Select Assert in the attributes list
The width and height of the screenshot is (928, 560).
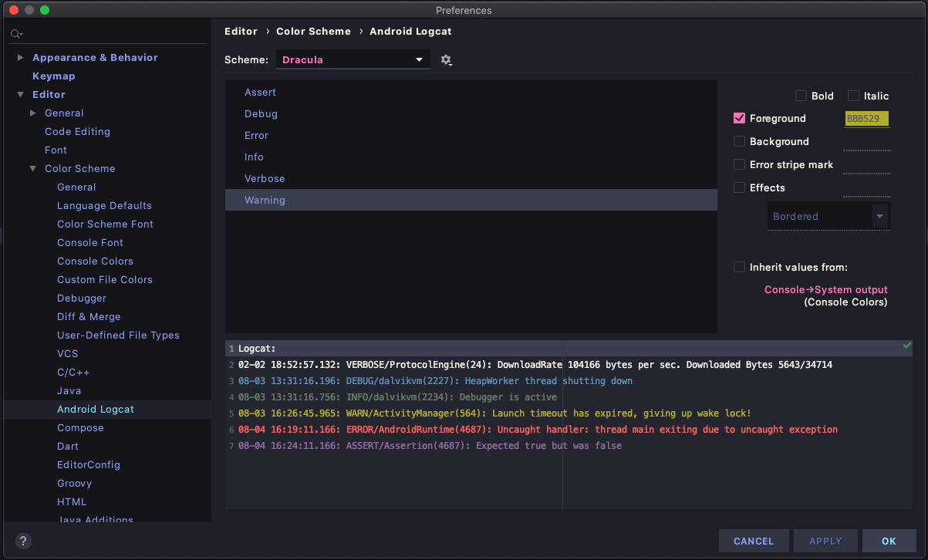pos(471,93)
